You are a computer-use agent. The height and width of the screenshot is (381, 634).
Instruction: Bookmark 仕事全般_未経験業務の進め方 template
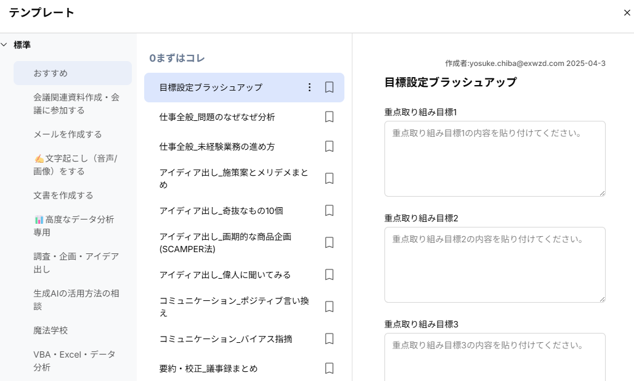pyautogui.click(x=329, y=146)
